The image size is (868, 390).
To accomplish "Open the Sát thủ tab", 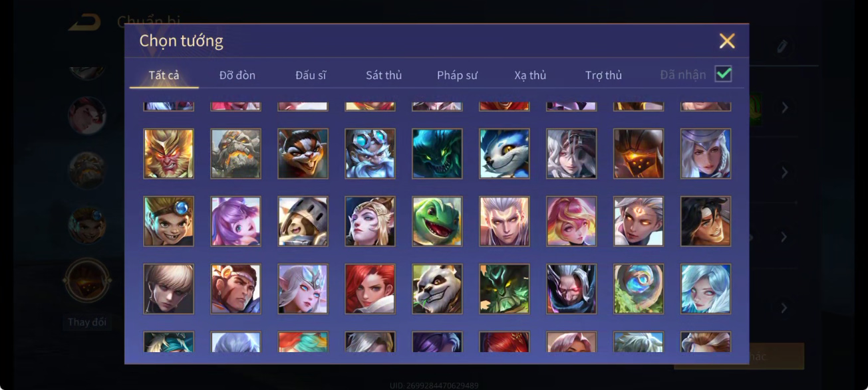I will [x=384, y=75].
